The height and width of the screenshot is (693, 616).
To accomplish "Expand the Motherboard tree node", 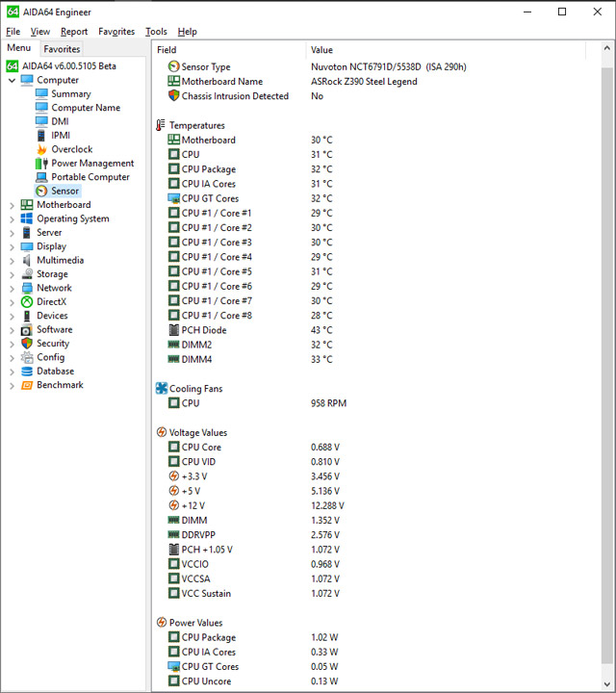I will [x=12, y=205].
